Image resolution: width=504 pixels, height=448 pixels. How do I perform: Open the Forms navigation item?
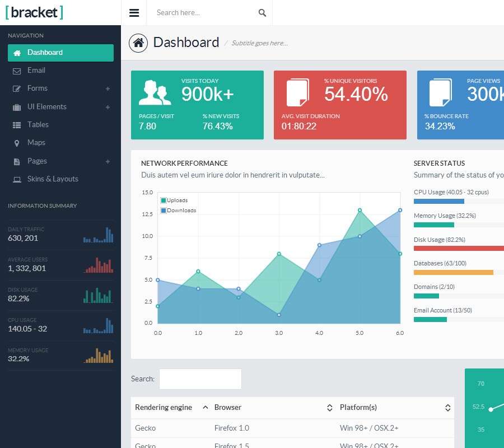click(x=60, y=88)
